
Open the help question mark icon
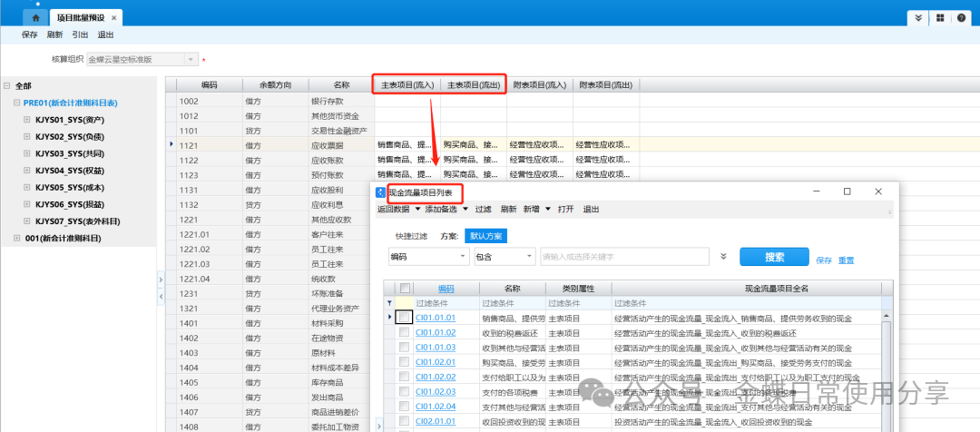(x=961, y=18)
